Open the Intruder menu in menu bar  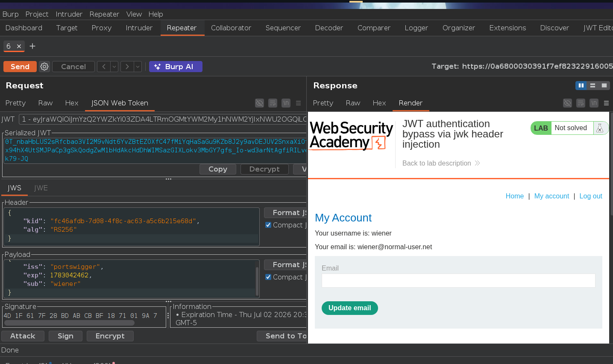tap(69, 14)
